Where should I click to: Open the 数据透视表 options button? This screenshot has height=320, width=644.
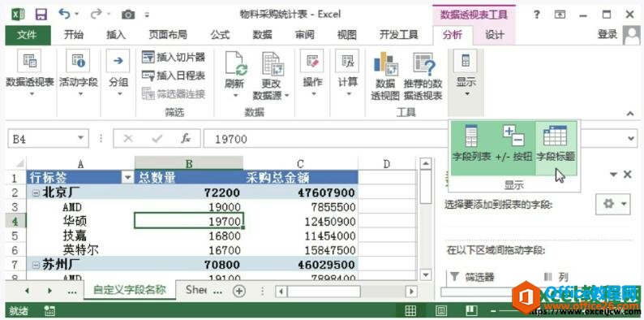(29, 74)
